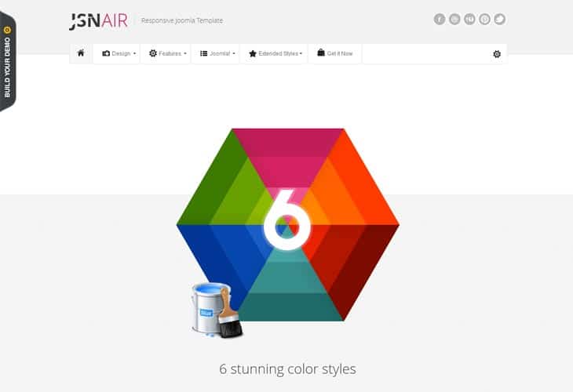Click the star icon beside Extended Styles
This screenshot has width=573, height=392.
click(252, 54)
